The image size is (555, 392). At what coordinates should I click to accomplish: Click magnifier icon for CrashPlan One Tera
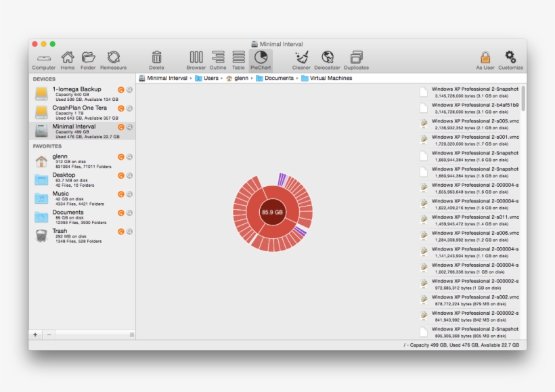pyautogui.click(x=129, y=108)
